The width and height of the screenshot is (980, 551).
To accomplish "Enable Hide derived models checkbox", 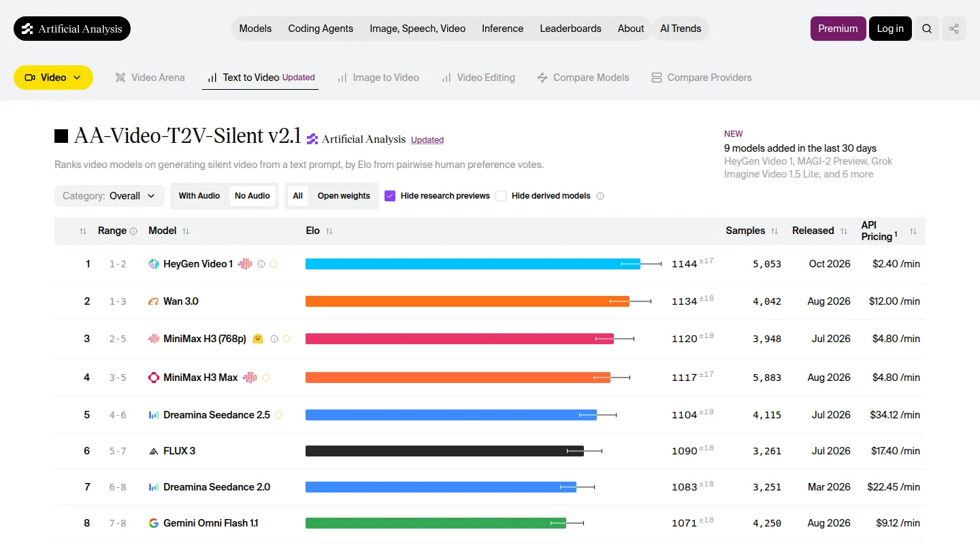I will pos(501,196).
